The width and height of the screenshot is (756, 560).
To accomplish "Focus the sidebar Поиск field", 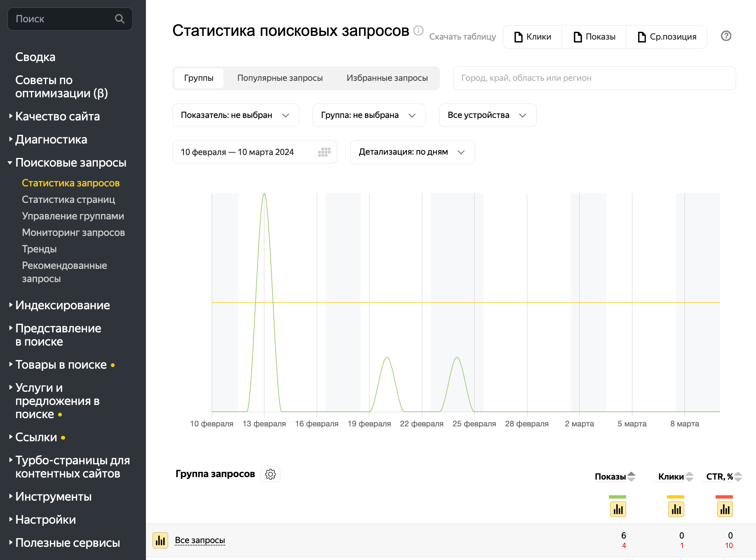I will tap(70, 19).
